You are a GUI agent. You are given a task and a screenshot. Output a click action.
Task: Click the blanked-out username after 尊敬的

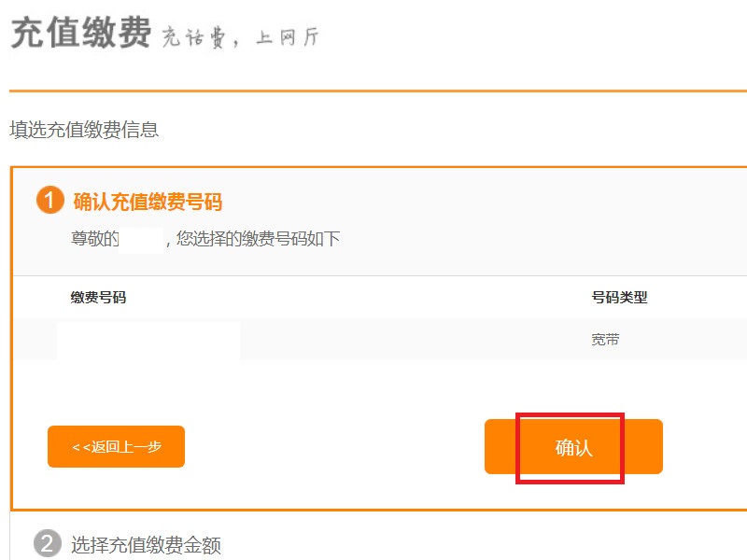click(x=141, y=240)
